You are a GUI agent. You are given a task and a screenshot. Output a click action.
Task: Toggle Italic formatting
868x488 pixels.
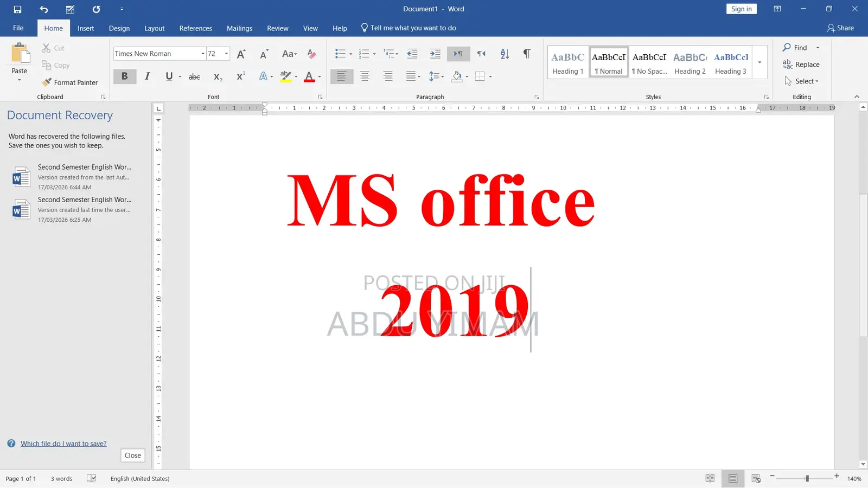pos(147,76)
